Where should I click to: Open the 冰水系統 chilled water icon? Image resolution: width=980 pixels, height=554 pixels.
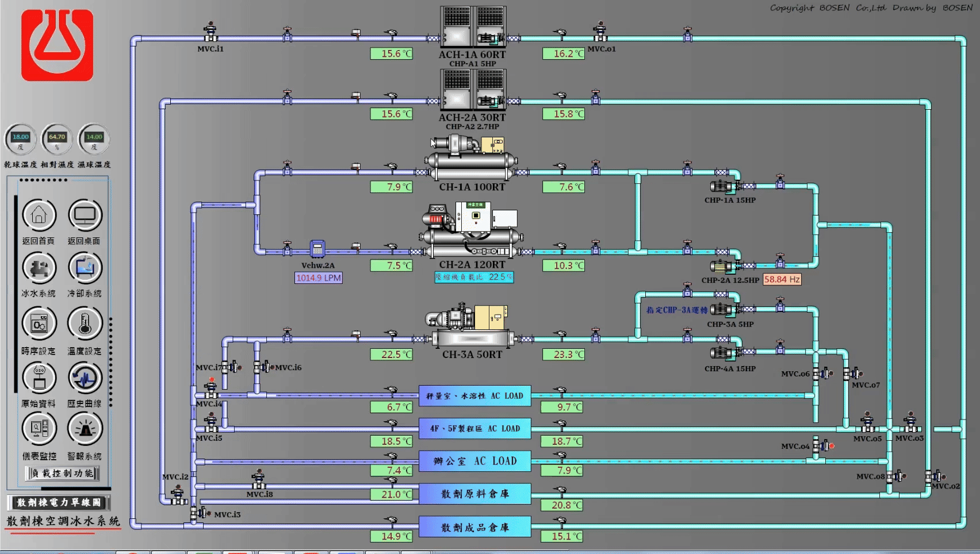click(x=39, y=268)
